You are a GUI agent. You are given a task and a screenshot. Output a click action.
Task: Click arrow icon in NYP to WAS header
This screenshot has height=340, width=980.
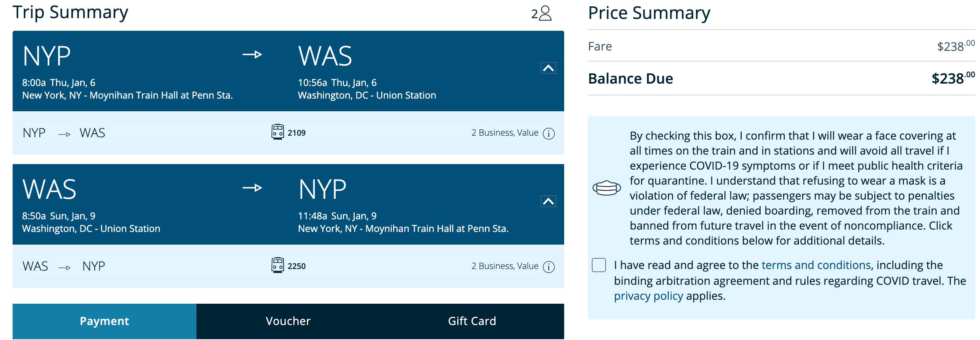click(252, 54)
